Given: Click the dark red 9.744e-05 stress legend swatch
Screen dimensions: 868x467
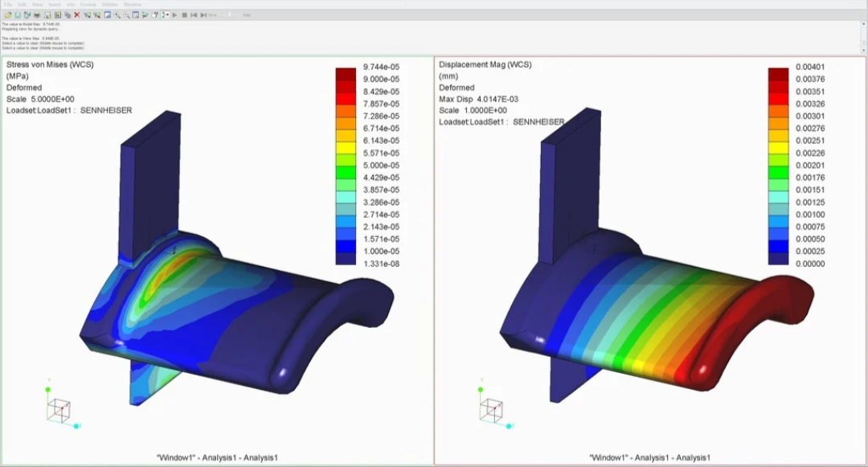Looking at the screenshot, I should (x=346, y=73).
